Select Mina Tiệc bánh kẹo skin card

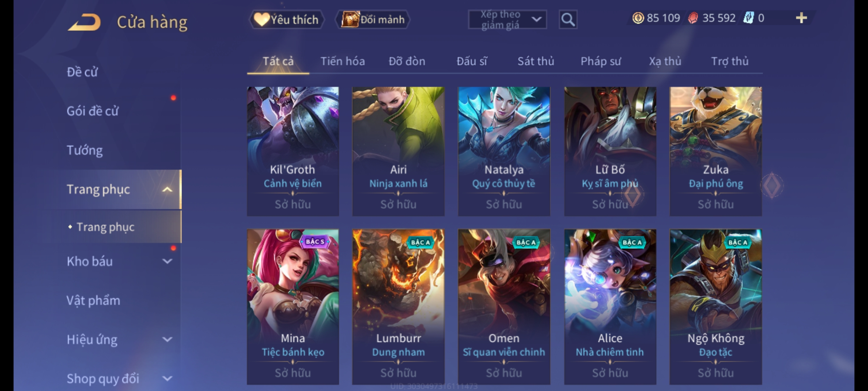pyautogui.click(x=293, y=307)
